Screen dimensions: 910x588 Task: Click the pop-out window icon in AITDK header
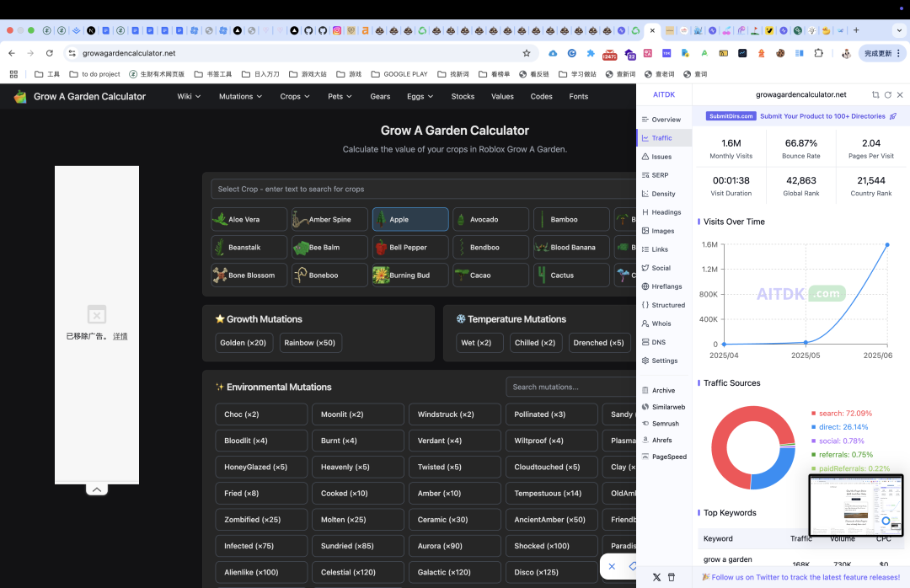tap(875, 94)
